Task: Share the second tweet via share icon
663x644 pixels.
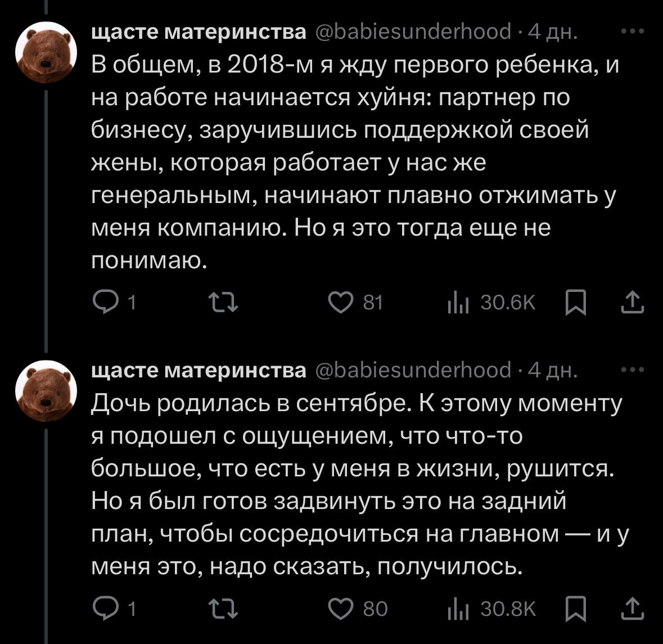Action: click(632, 609)
